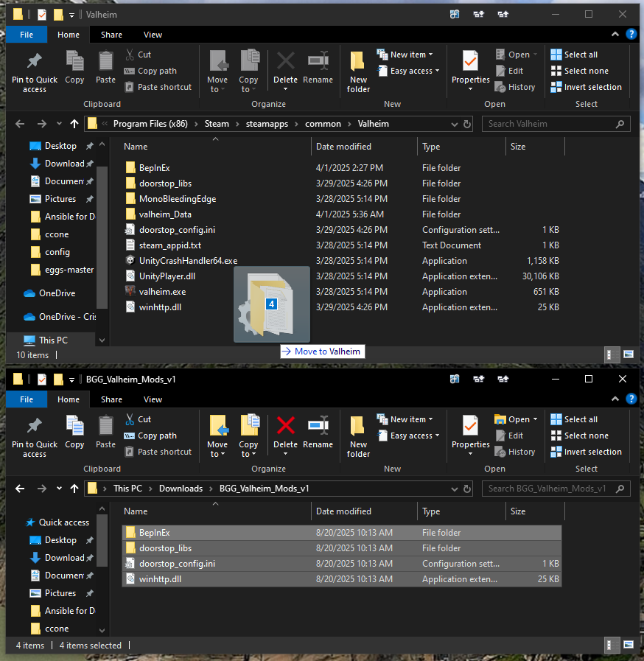Click common in Valheim breadcrumb path

pyautogui.click(x=323, y=124)
